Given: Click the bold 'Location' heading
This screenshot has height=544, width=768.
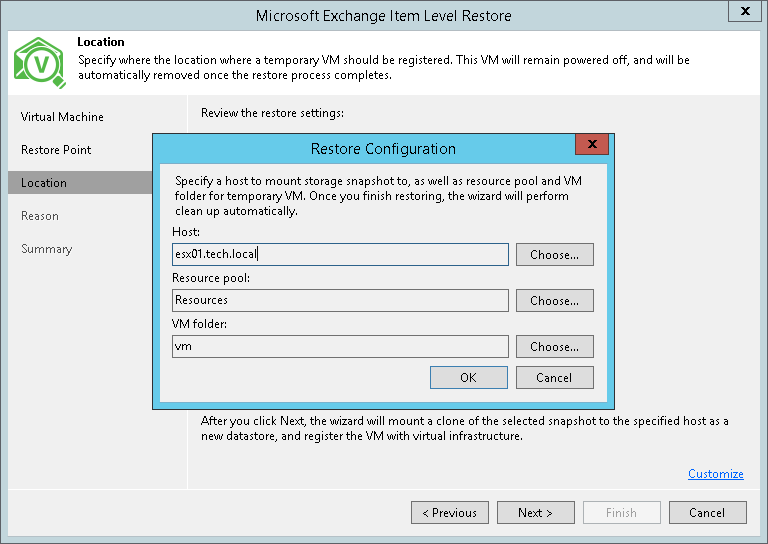Looking at the screenshot, I should click(101, 42).
